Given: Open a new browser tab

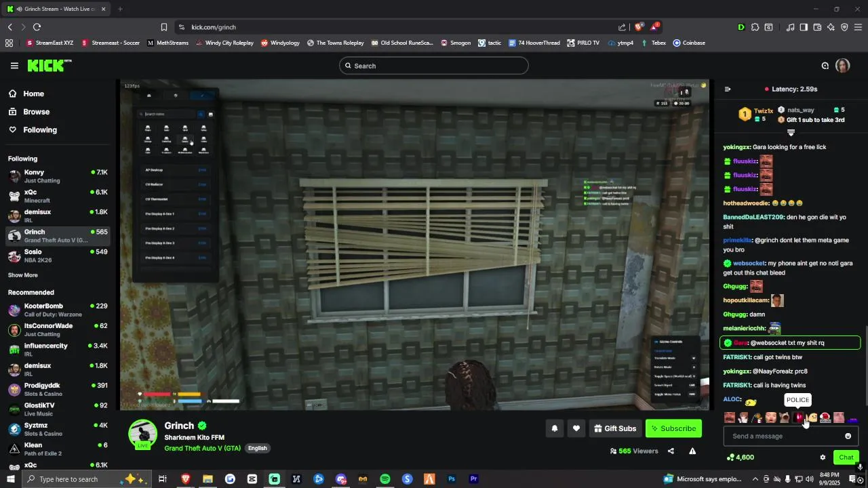Looking at the screenshot, I should (120, 9).
